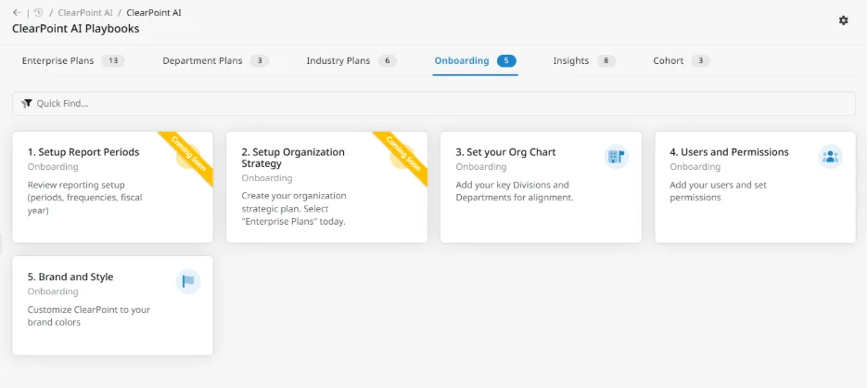Switch to the Cohort tab
This screenshot has height=388, width=868.
point(682,61)
